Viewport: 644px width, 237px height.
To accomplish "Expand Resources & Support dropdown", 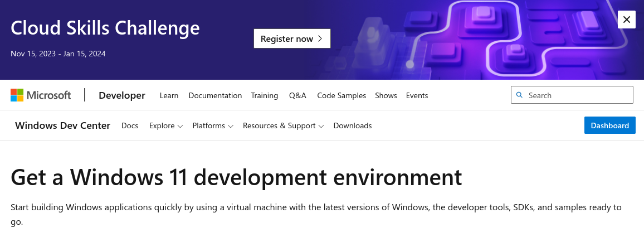I will (284, 125).
